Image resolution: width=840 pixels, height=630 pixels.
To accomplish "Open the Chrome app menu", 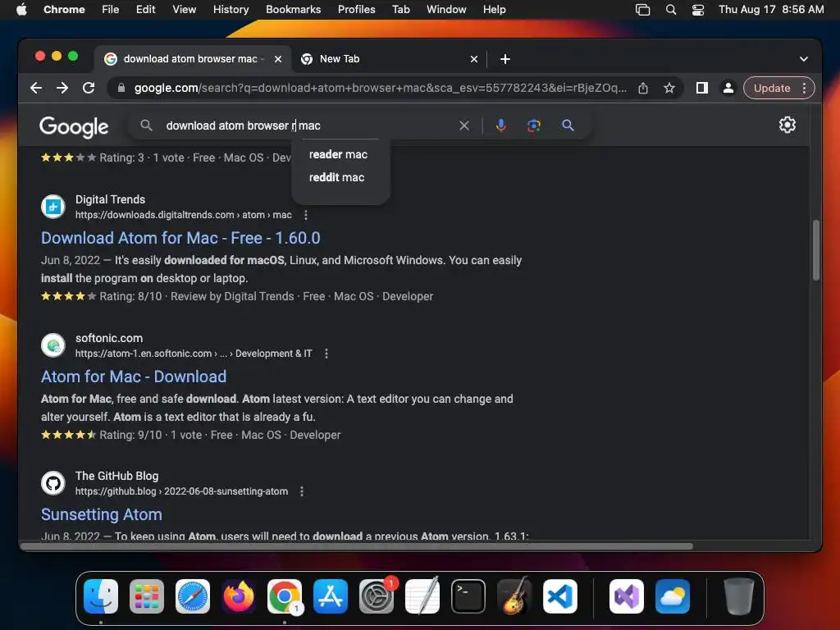I will [x=64, y=10].
